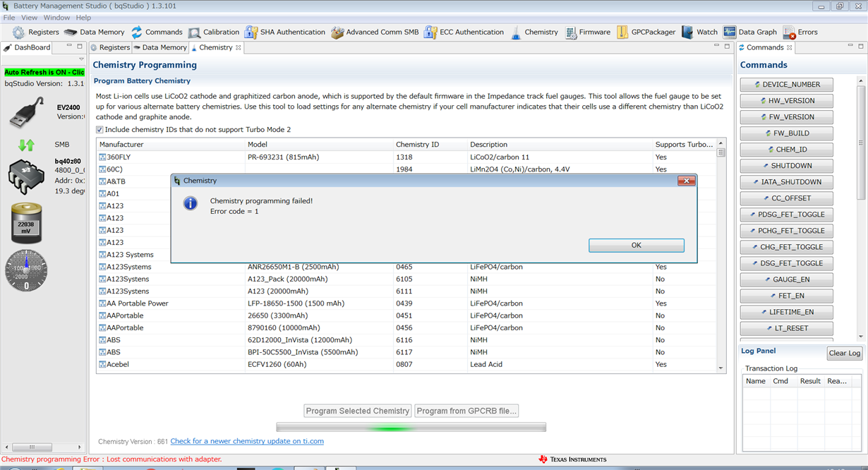Open the Window menu
Screen dimensions: 868x470
click(x=56, y=18)
